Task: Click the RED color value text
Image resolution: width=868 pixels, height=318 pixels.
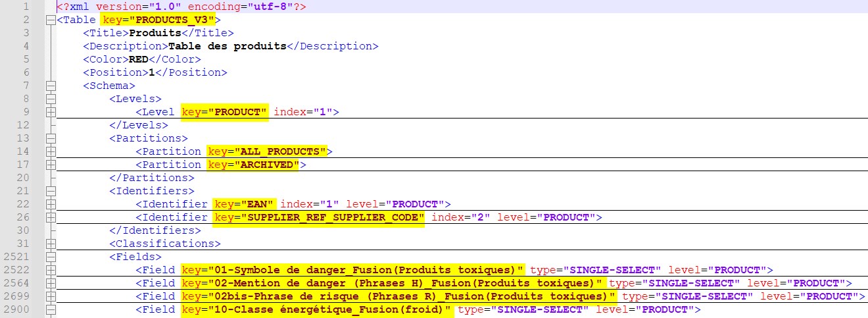Action: tap(138, 59)
